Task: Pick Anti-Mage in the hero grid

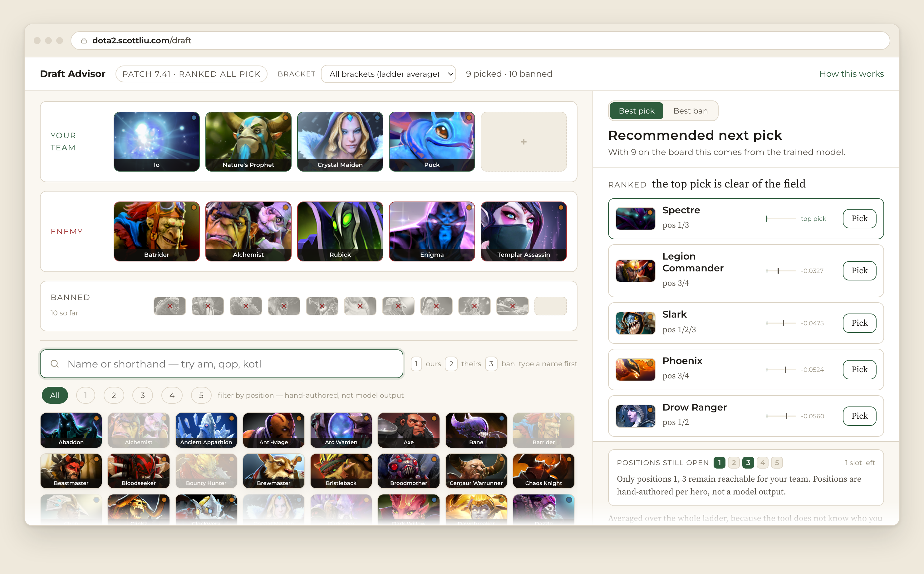Action: click(273, 430)
